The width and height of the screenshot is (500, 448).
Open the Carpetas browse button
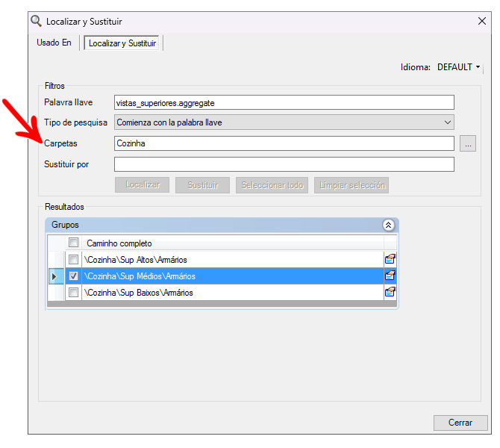(468, 143)
